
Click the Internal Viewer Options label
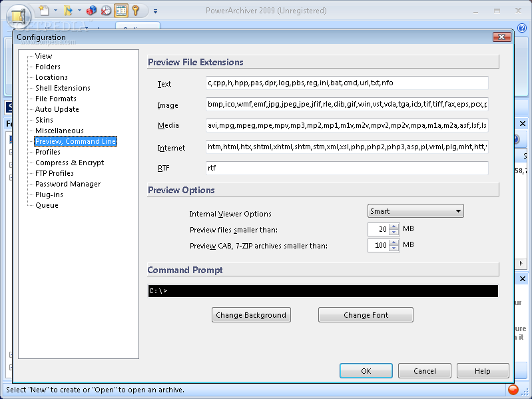[230, 214]
